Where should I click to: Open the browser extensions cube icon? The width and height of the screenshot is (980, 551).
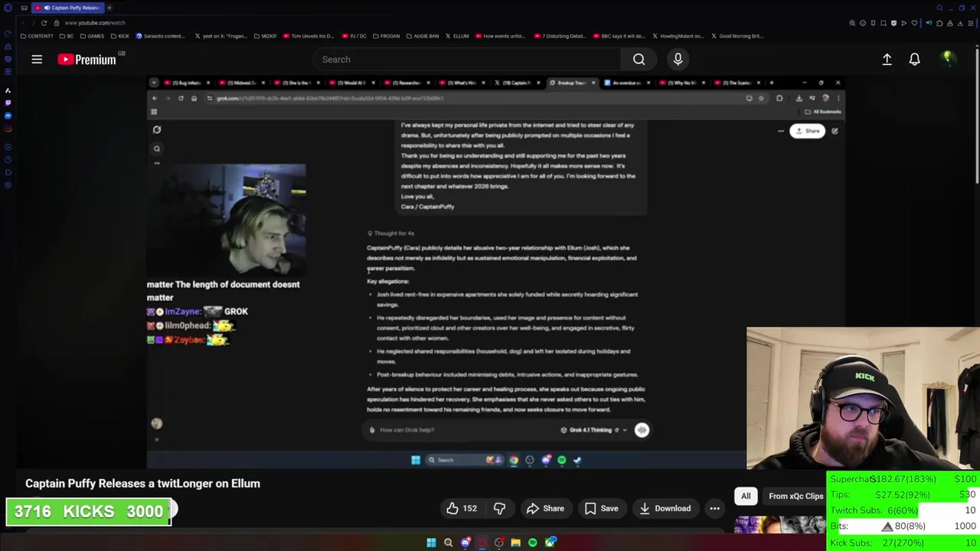point(939,23)
